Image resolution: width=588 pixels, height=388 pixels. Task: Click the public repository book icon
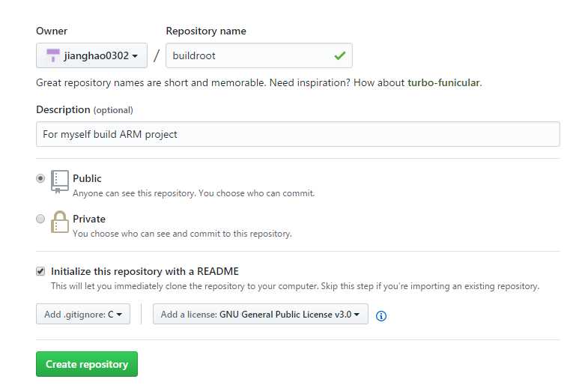pyautogui.click(x=60, y=181)
